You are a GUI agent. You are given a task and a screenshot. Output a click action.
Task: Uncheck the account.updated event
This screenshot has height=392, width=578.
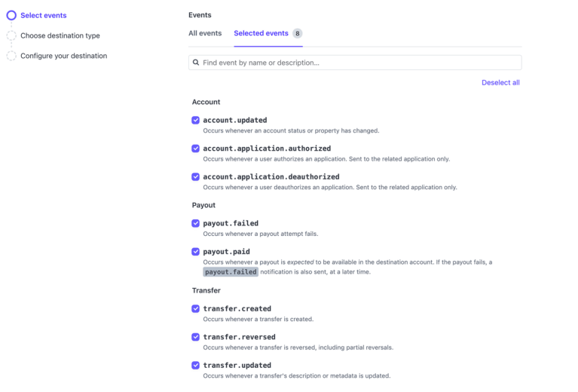(x=195, y=120)
